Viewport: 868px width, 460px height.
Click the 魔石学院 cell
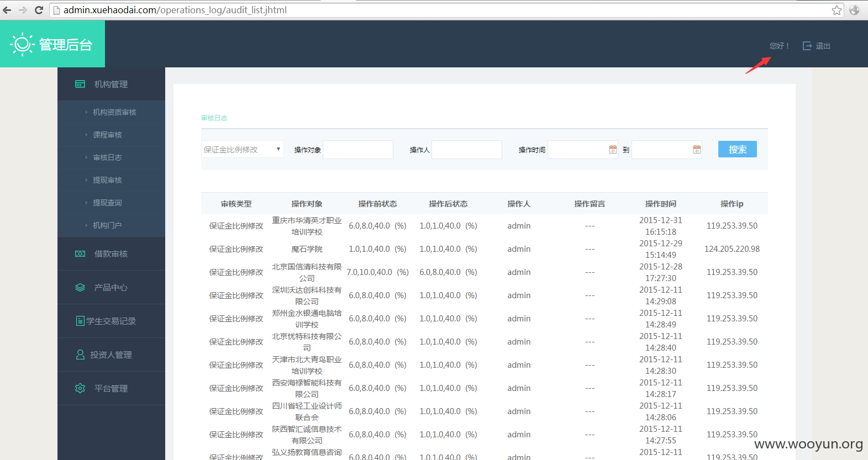click(x=307, y=249)
